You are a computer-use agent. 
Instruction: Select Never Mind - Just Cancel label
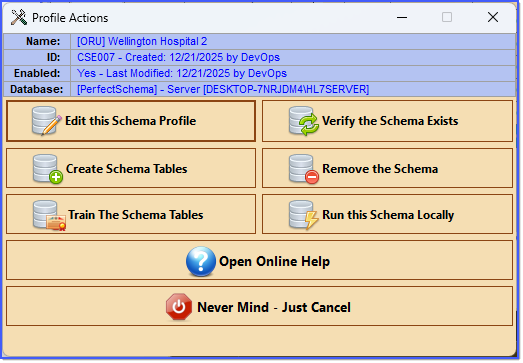click(274, 307)
